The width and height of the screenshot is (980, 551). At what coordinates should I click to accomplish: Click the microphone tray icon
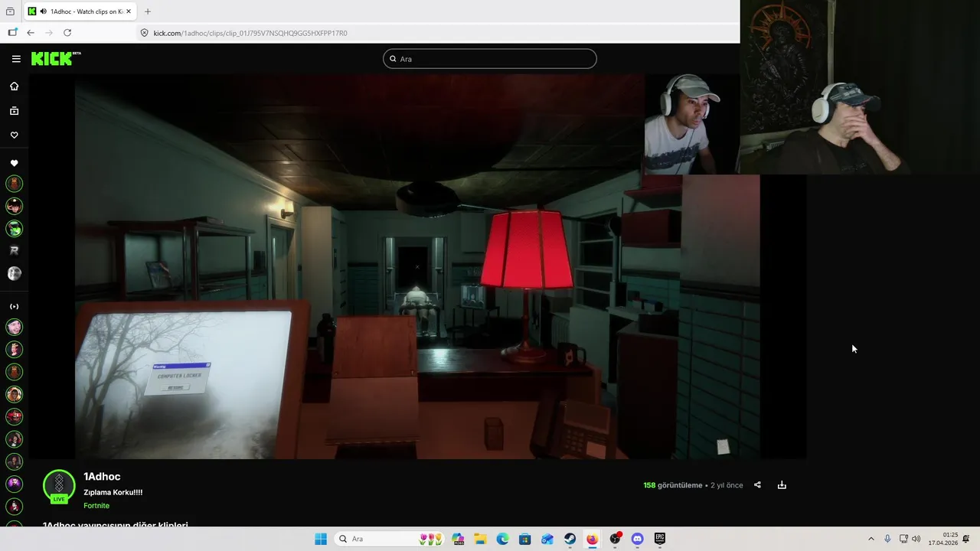pos(887,539)
